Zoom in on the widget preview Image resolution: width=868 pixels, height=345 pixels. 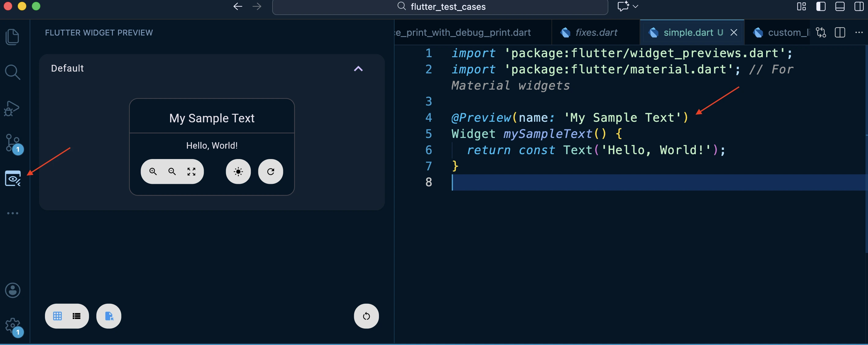point(153,172)
